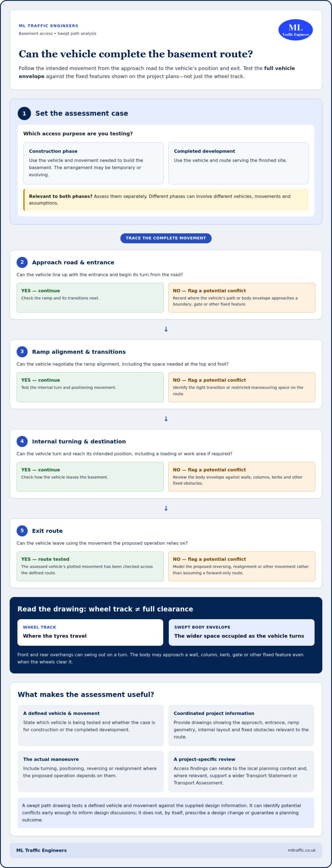The width and height of the screenshot is (332, 868).
Task: Open the mltraffic.co.uk footer link
Action: (x=302, y=850)
